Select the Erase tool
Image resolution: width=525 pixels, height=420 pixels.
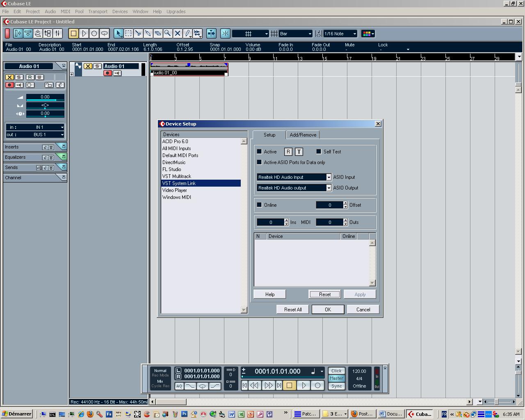158,34
